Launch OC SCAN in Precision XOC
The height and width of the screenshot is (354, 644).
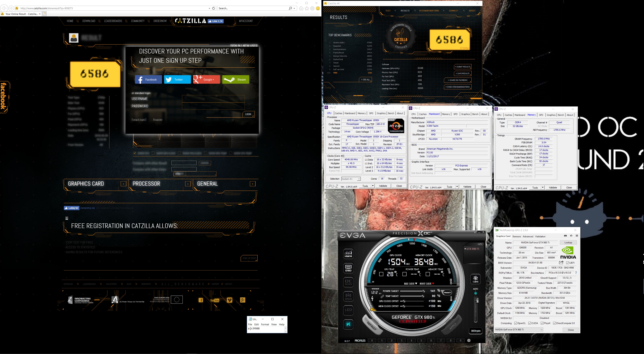point(348,282)
